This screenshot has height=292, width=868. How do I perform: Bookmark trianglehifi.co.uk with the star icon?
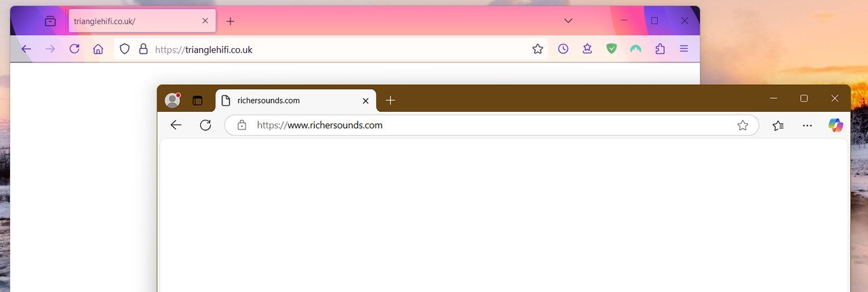coord(538,49)
